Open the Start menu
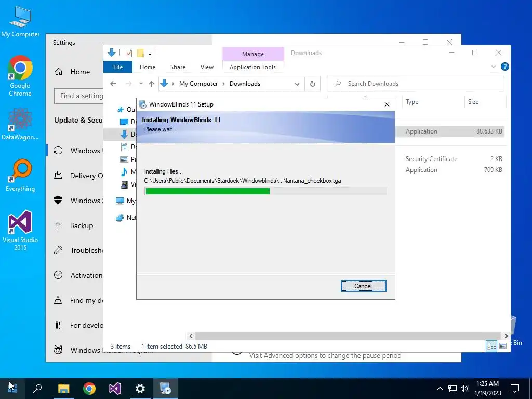Screen dimensions: 532x399 click(x=12, y=389)
